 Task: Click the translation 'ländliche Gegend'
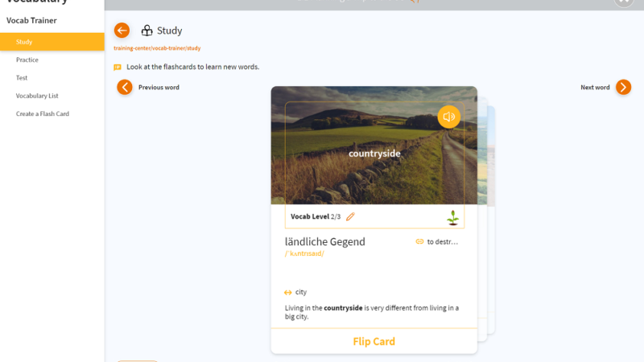click(325, 242)
